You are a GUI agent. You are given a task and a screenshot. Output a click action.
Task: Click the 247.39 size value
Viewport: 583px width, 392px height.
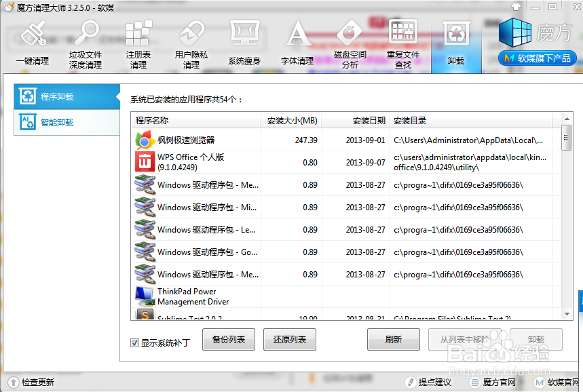(306, 140)
